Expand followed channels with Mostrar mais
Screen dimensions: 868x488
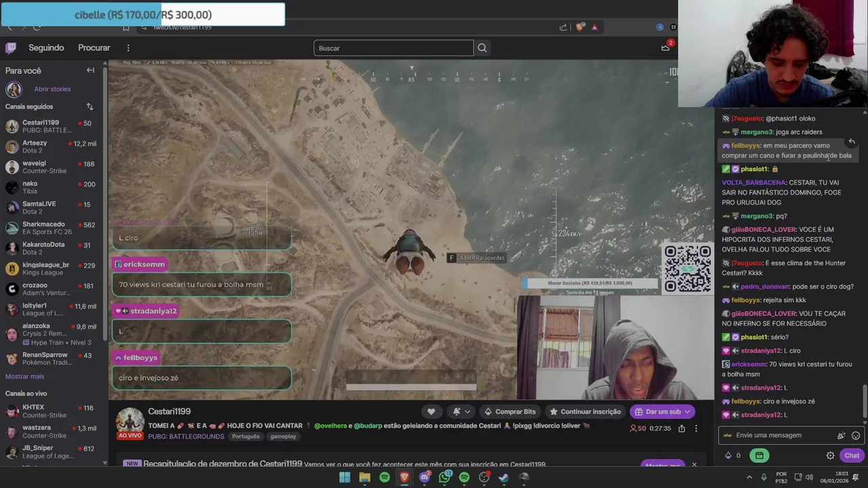[24, 376]
